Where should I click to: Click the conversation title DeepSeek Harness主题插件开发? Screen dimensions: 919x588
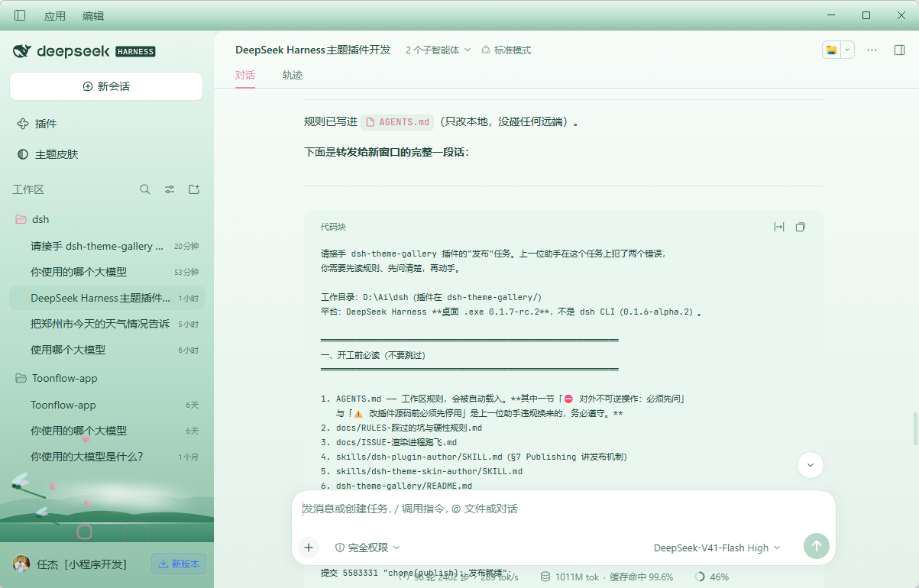[312, 50]
